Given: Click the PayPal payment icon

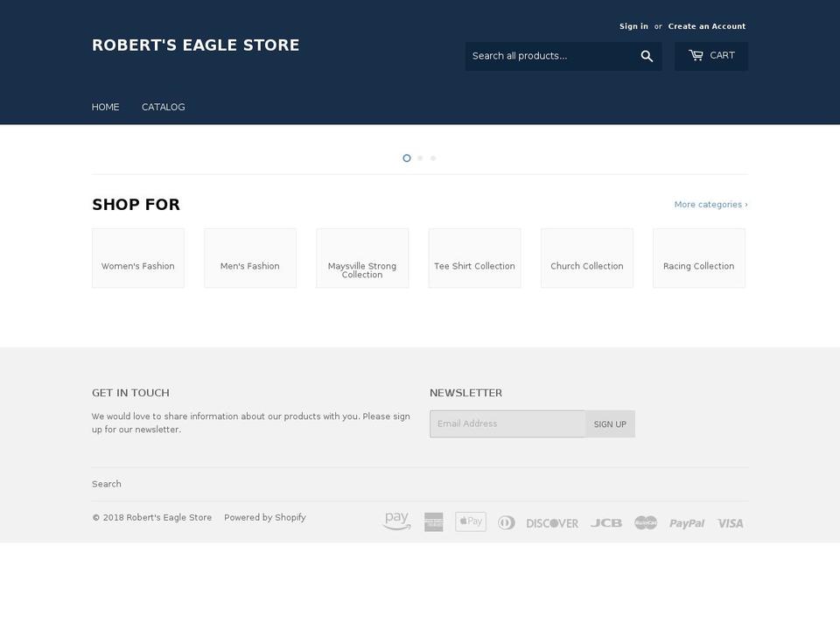Looking at the screenshot, I should (687, 523).
